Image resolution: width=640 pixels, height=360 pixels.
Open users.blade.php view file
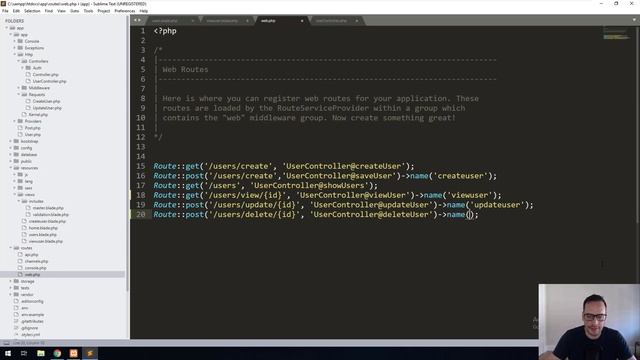(42, 235)
